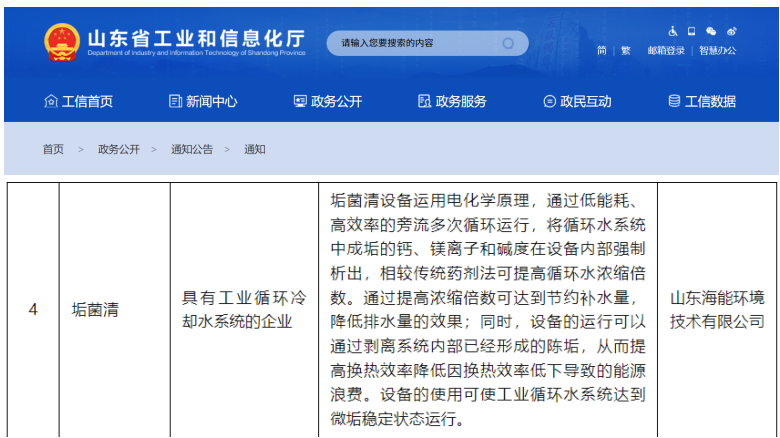This screenshot has height=438, width=780.
Task: Open the 智慧办公 link
Action: click(717, 51)
